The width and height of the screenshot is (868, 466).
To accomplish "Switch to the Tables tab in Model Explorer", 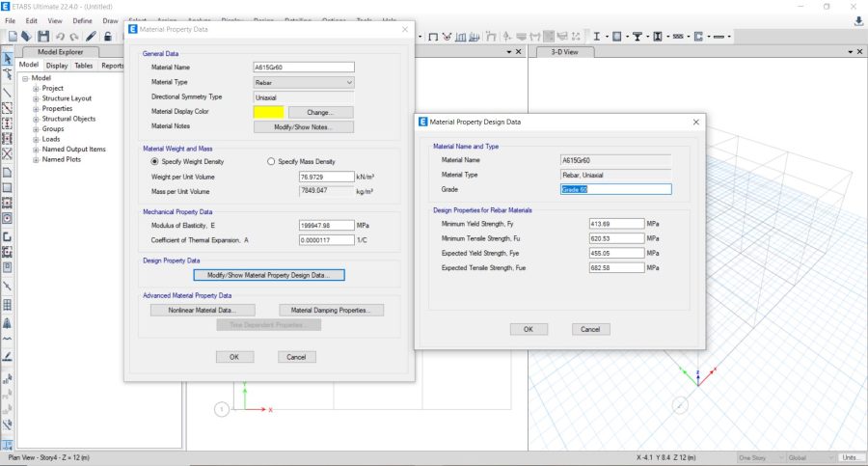I will point(84,66).
